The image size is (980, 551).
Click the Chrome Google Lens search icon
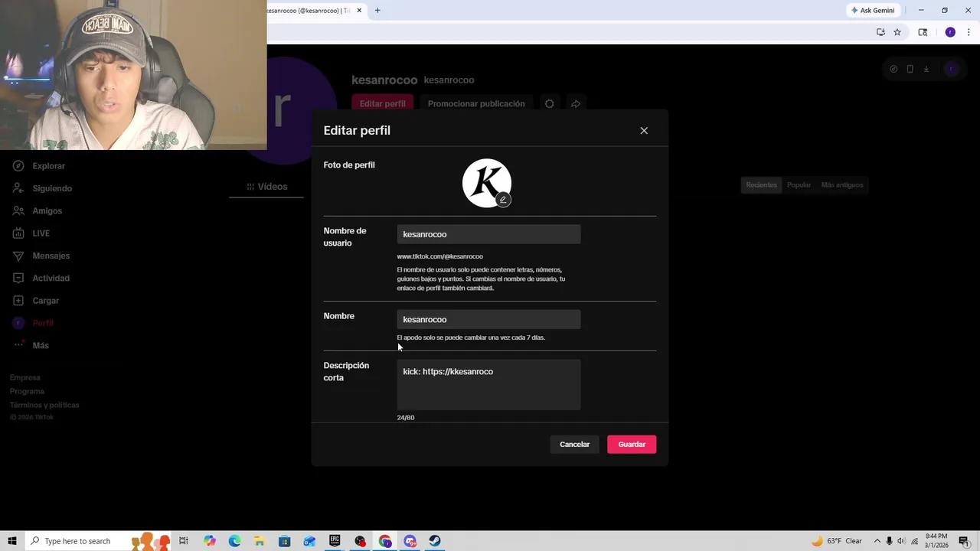[923, 32]
